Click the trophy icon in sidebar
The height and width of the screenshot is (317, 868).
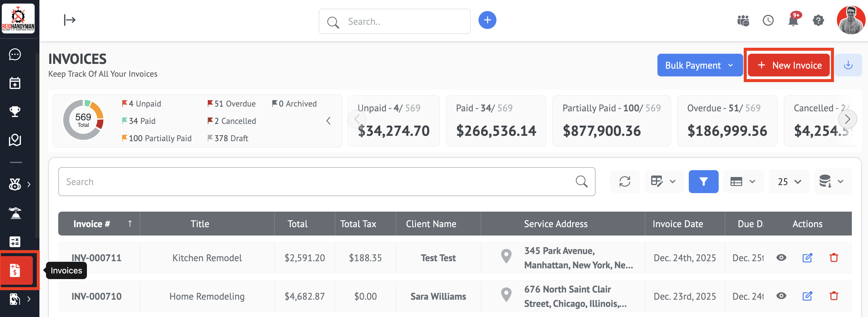coord(15,111)
